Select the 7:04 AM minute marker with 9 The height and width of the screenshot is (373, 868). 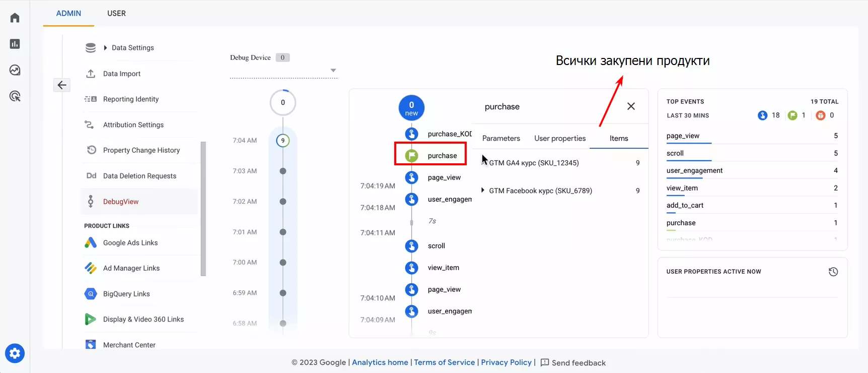(283, 141)
